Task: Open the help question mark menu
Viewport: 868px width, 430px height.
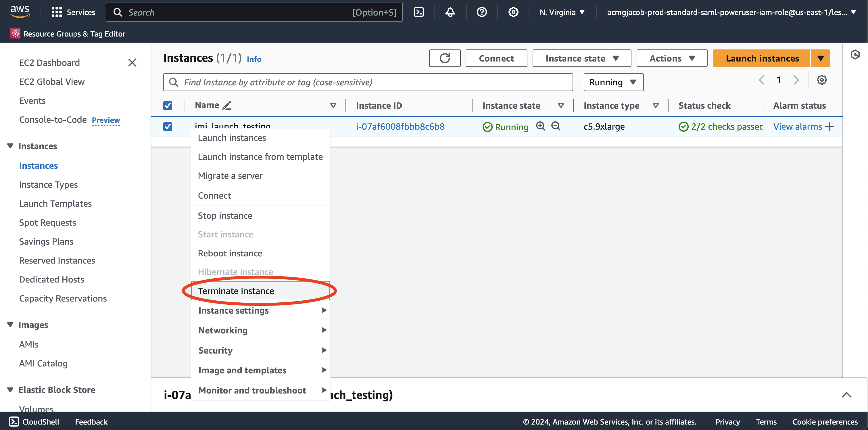Action: pyautogui.click(x=481, y=12)
